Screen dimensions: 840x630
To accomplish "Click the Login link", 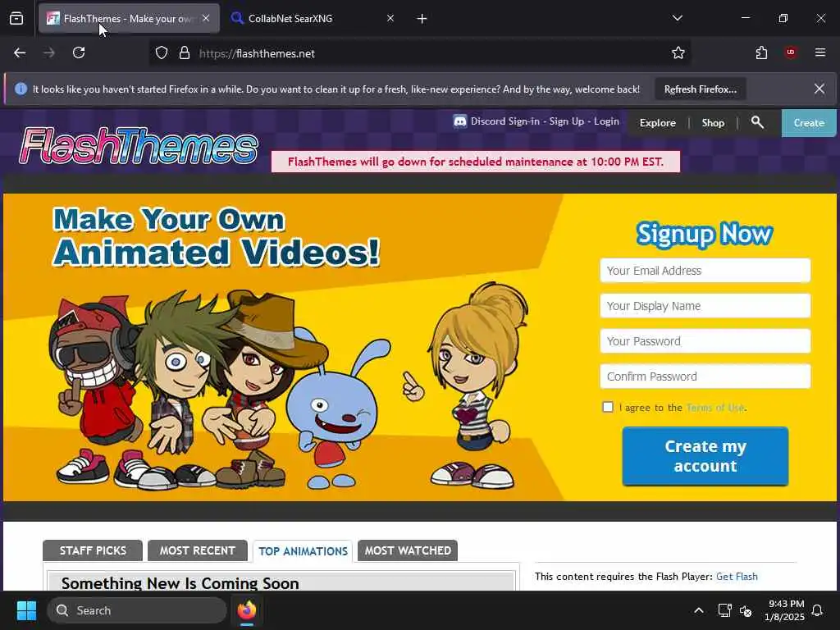I will (606, 121).
